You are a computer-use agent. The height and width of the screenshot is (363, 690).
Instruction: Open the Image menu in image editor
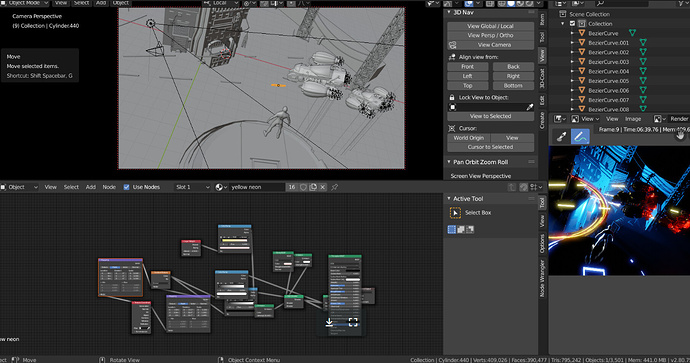pos(633,119)
